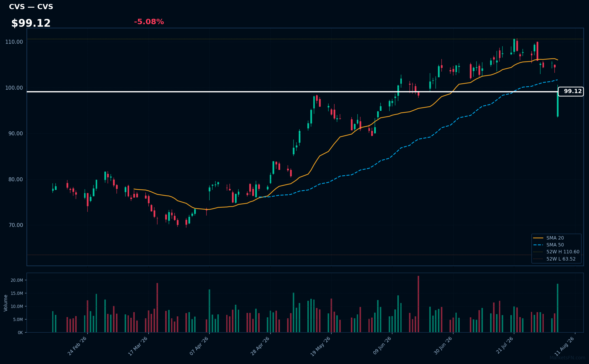Click the $99.12 current price heading

click(x=31, y=23)
